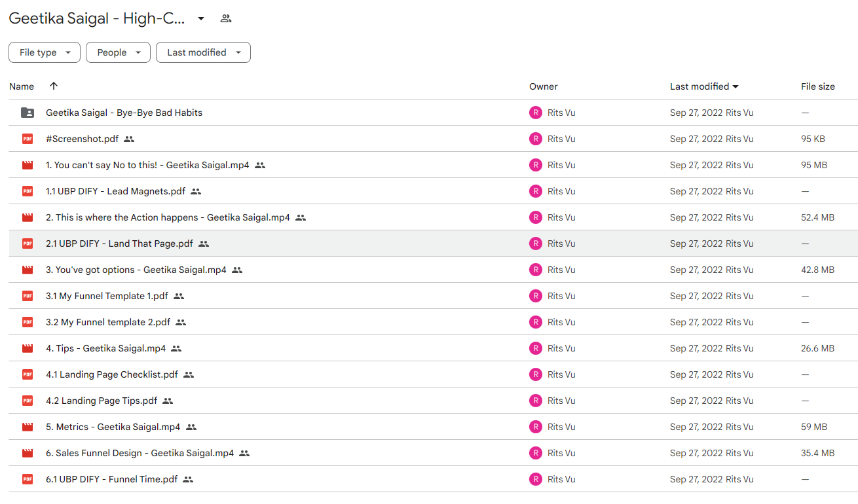Viewport: 858px width, 504px height.
Task: Toggle the sort direction arrow beside Name
Action: [54, 86]
